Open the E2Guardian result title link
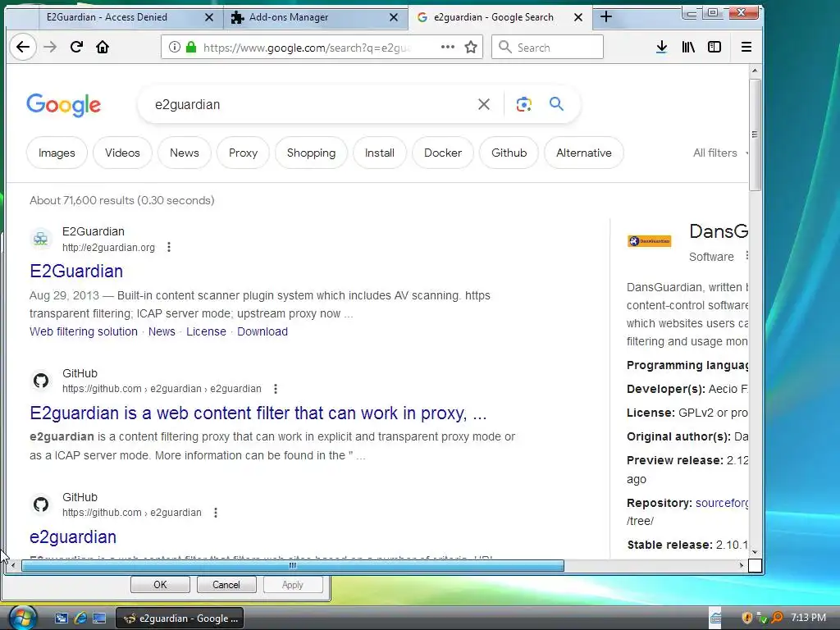 click(x=76, y=271)
